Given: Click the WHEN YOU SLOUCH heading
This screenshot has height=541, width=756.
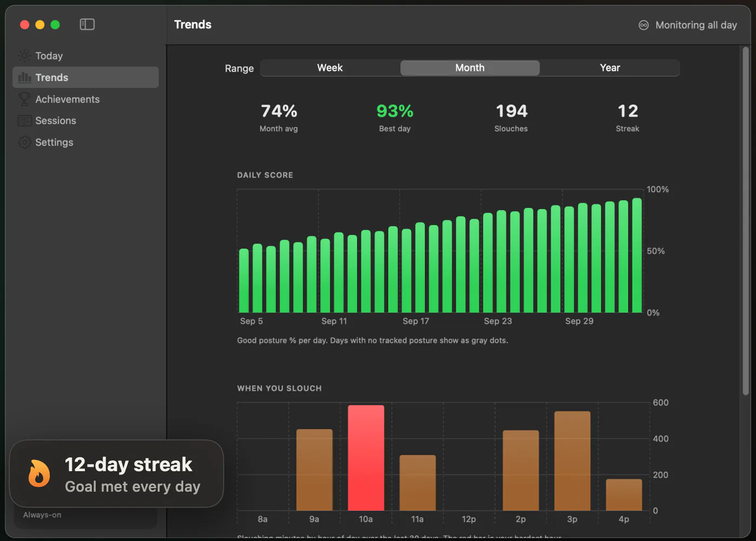Looking at the screenshot, I should [279, 388].
